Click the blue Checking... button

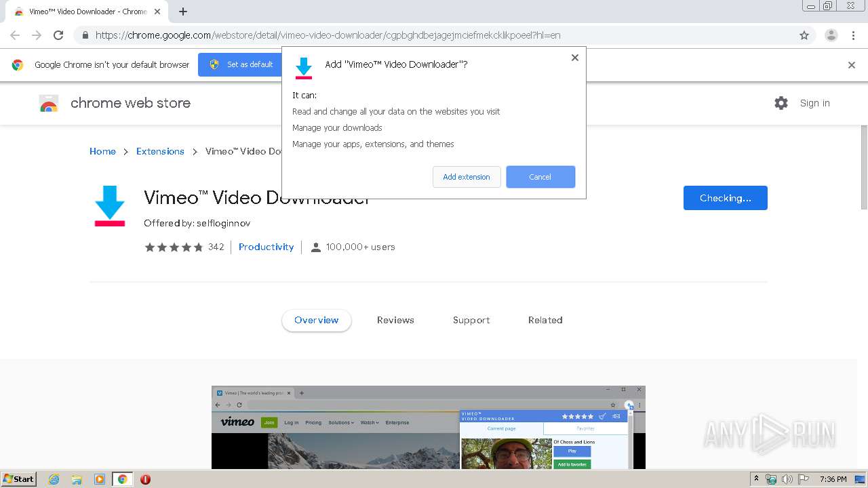point(726,198)
